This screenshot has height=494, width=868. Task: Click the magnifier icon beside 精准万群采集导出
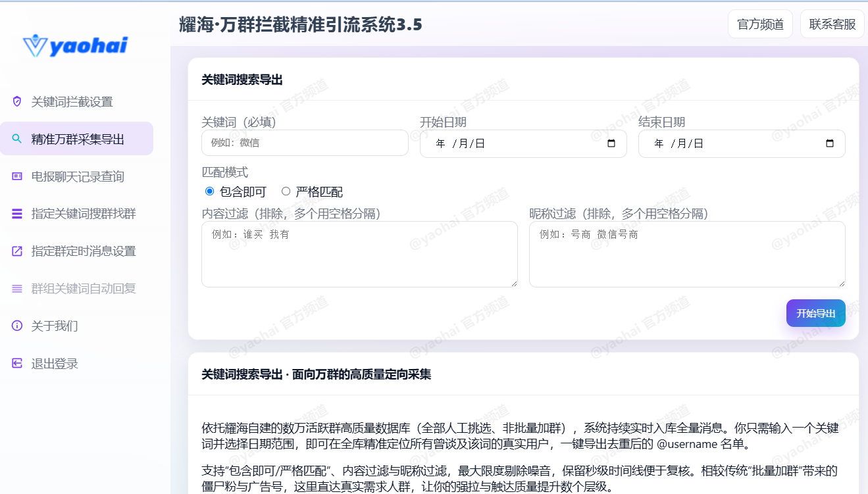click(17, 139)
